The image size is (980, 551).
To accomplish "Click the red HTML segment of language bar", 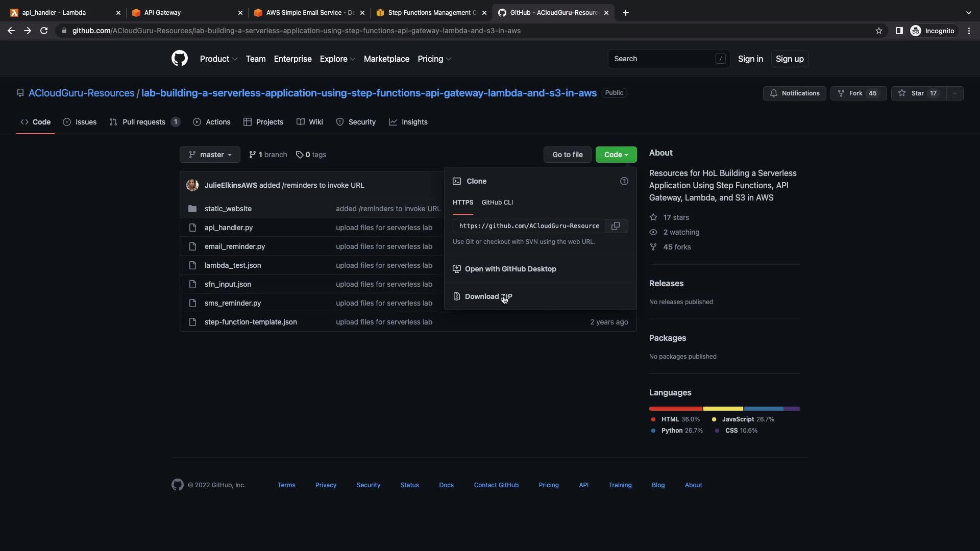I will 675,409.
